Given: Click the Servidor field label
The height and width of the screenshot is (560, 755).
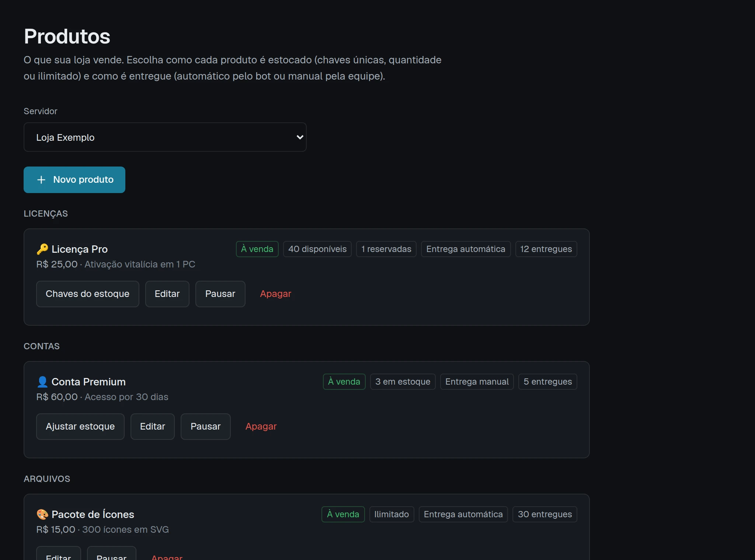Looking at the screenshot, I should pos(41,111).
